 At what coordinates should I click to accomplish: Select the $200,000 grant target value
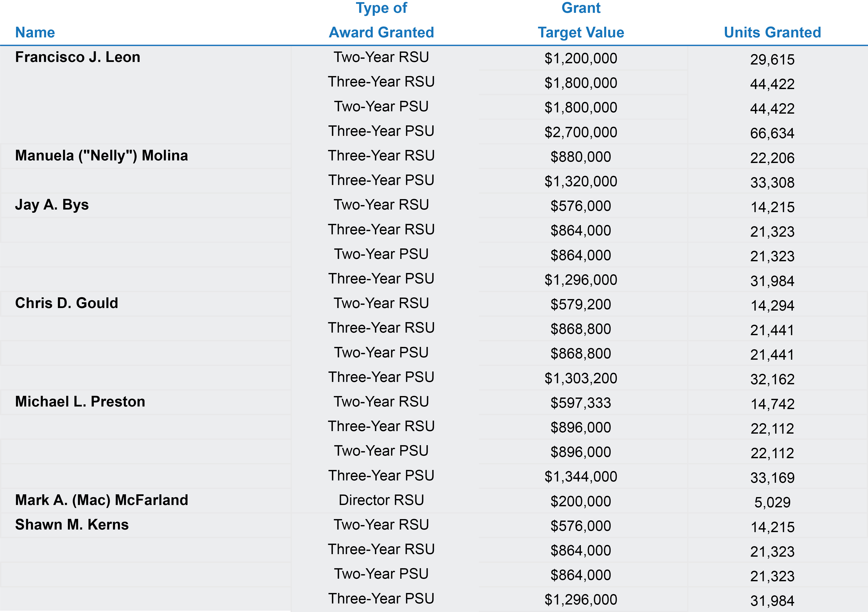pyautogui.click(x=581, y=501)
